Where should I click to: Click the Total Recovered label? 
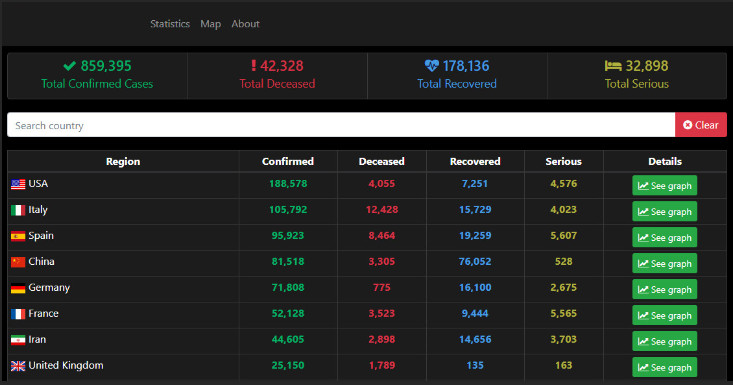click(457, 84)
